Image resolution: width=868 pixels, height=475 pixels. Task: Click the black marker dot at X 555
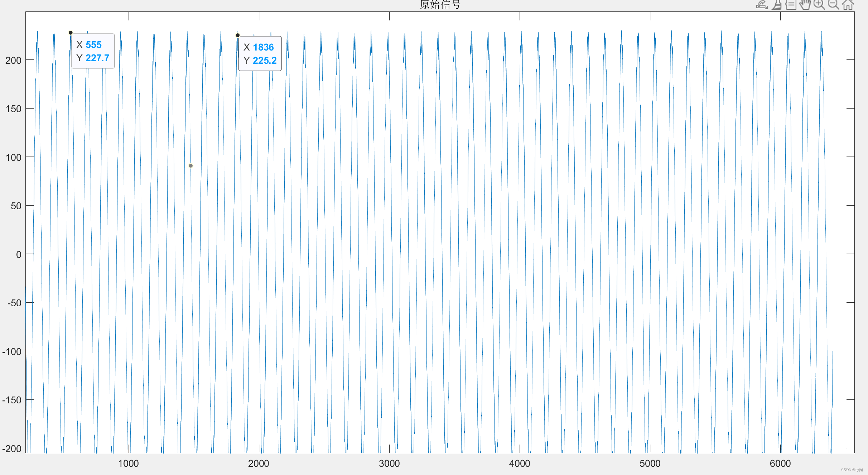[71, 33]
